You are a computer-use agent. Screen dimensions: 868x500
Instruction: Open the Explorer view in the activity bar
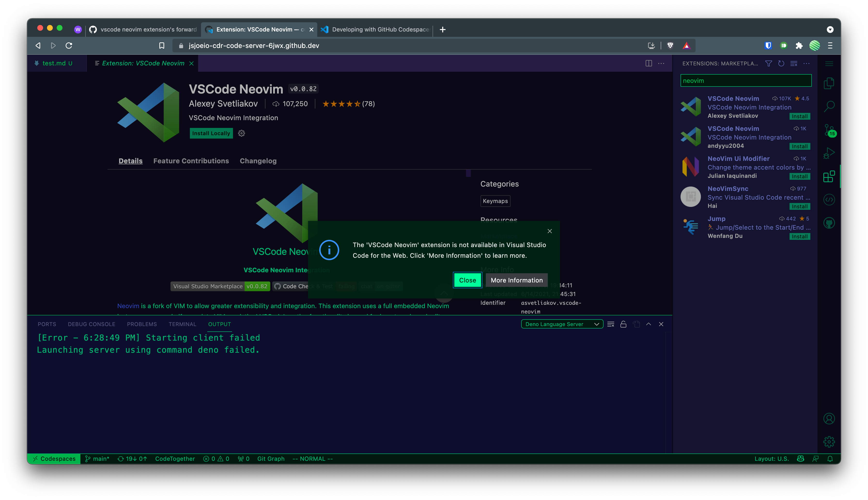tap(829, 83)
